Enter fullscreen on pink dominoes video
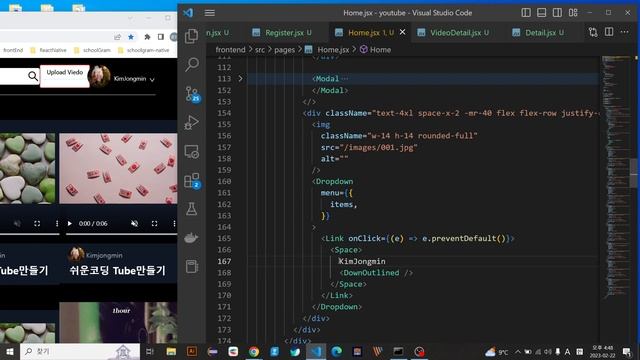The height and width of the screenshot is (360, 640). pos(154,223)
